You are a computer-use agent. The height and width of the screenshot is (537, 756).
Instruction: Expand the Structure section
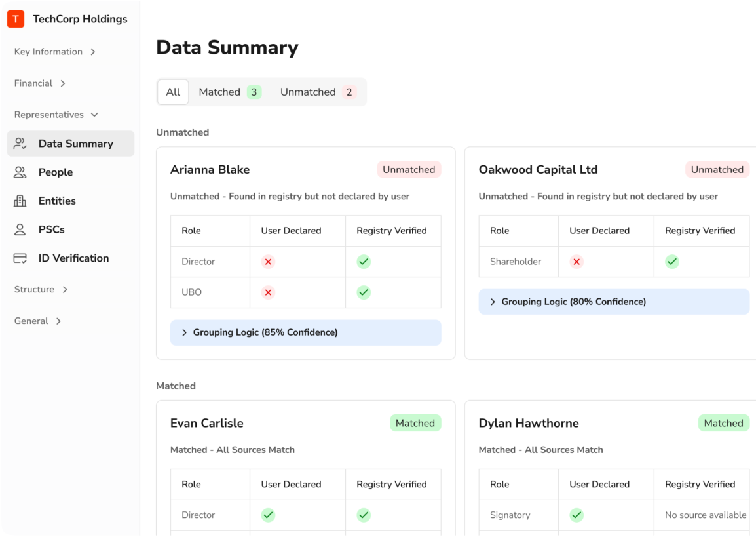(x=41, y=290)
